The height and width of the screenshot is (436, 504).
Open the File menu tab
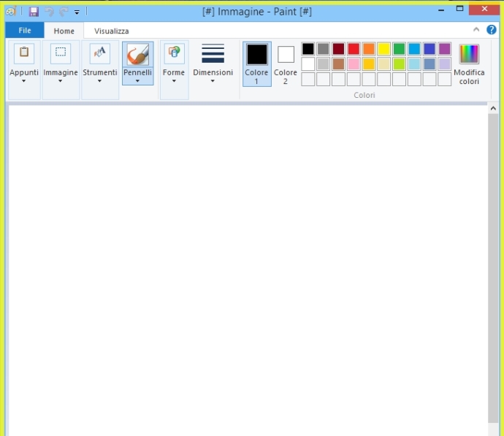click(25, 30)
